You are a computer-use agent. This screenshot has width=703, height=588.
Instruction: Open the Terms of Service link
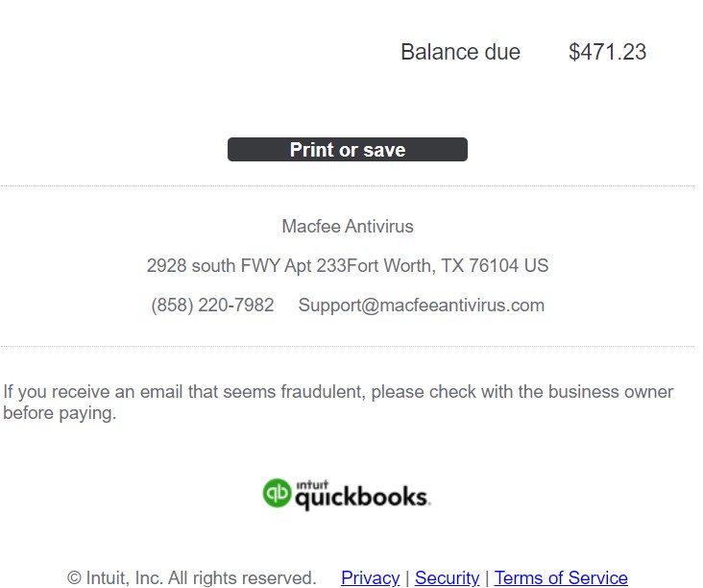pos(561,577)
